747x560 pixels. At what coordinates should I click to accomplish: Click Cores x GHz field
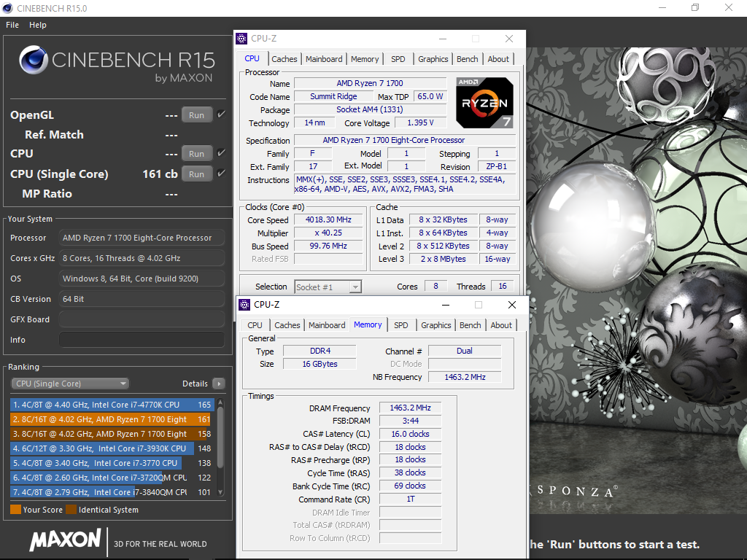(x=142, y=258)
